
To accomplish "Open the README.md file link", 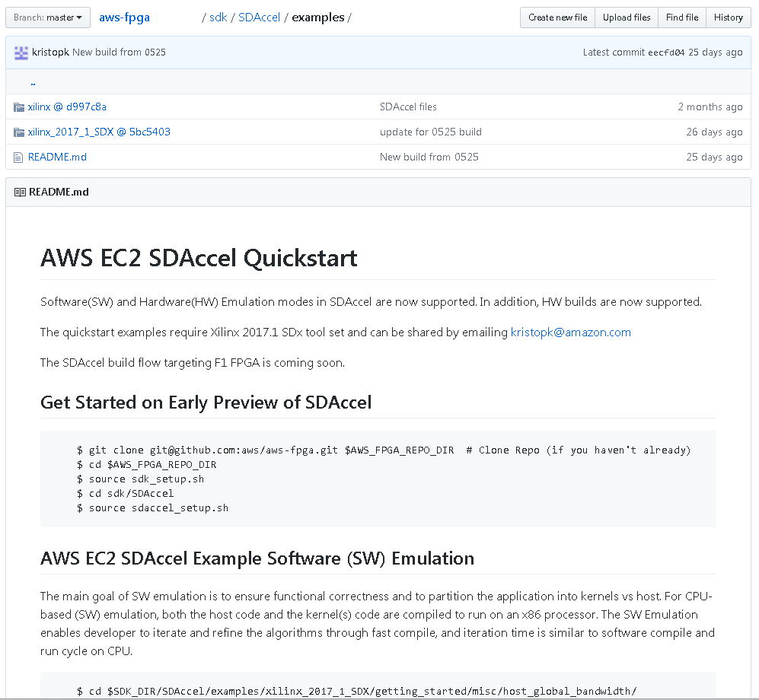I will click(57, 157).
